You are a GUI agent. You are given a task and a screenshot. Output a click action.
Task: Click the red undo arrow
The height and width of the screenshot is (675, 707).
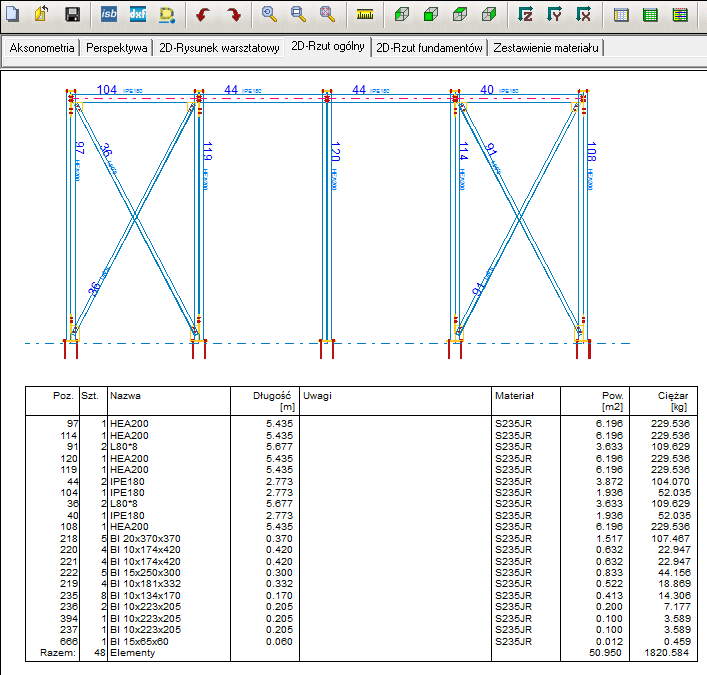point(204,15)
